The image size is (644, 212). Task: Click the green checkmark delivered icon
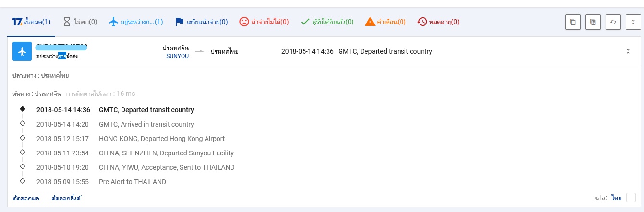[304, 22]
